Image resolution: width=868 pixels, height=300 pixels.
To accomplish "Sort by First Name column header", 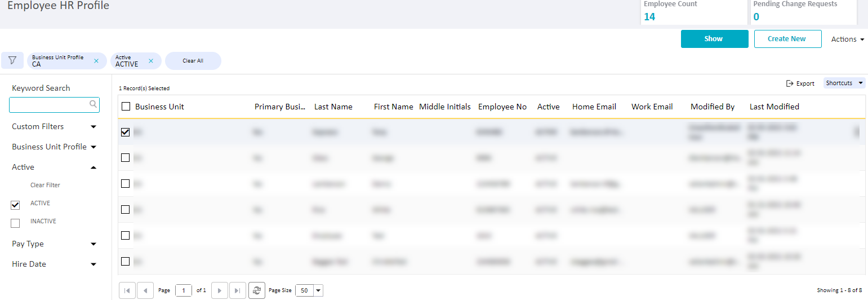I will 393,107.
